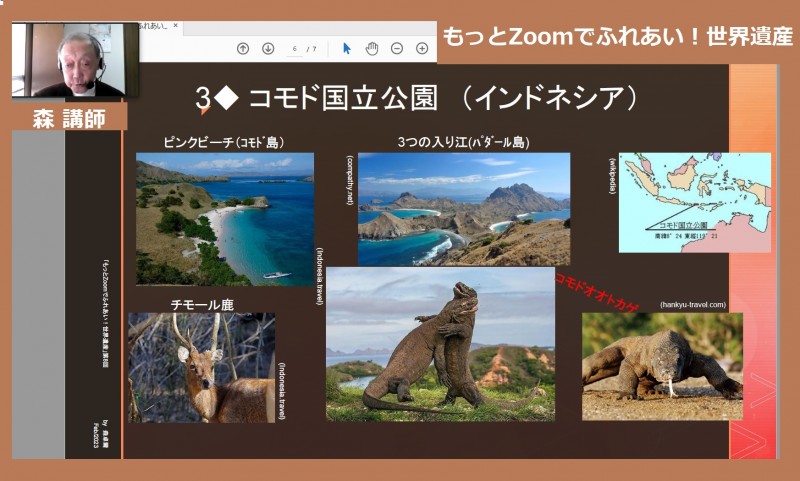Click the チモール鹿 caption
The height and width of the screenshot is (481, 800).
202,305
